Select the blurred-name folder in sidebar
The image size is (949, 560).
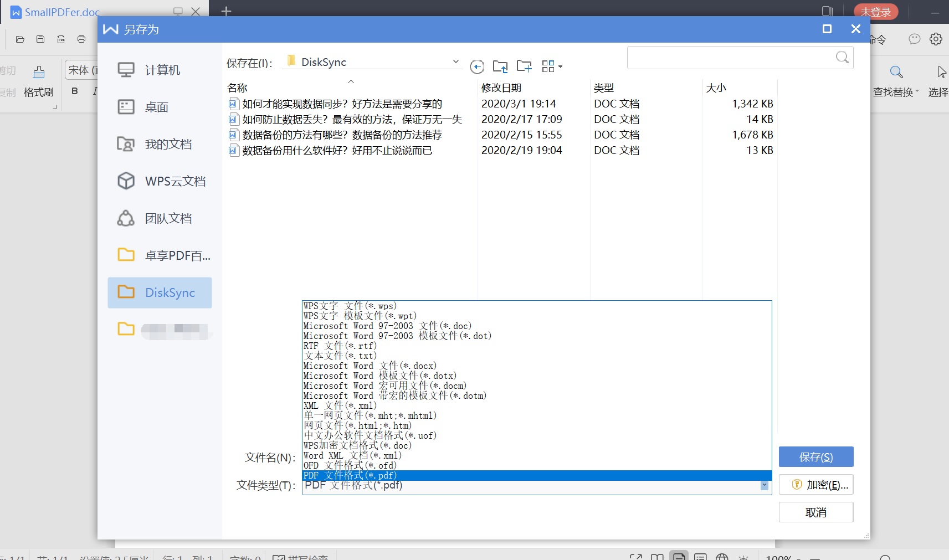[160, 330]
